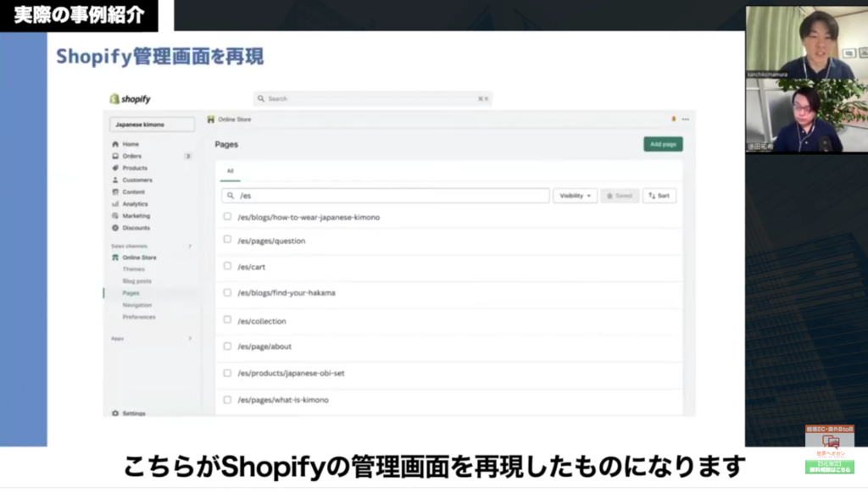Expand the Apps section chevron
The height and width of the screenshot is (493, 868).
click(x=190, y=338)
